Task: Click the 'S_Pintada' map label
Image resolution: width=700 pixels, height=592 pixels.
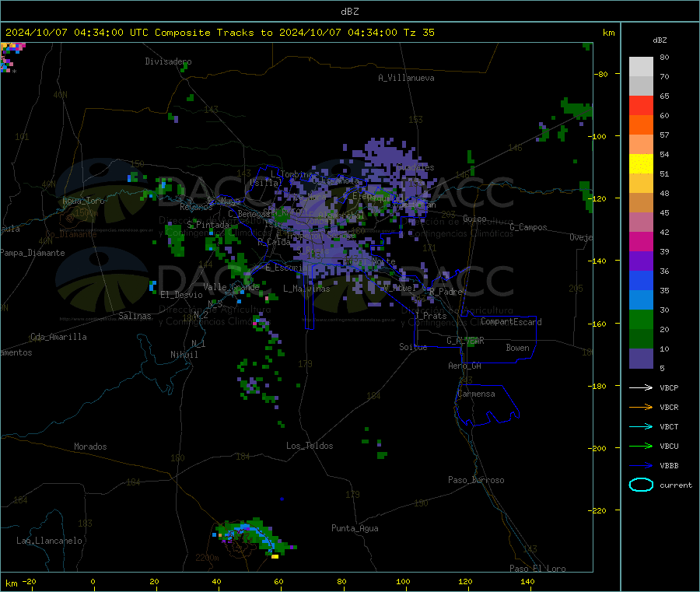Action: pos(208,225)
